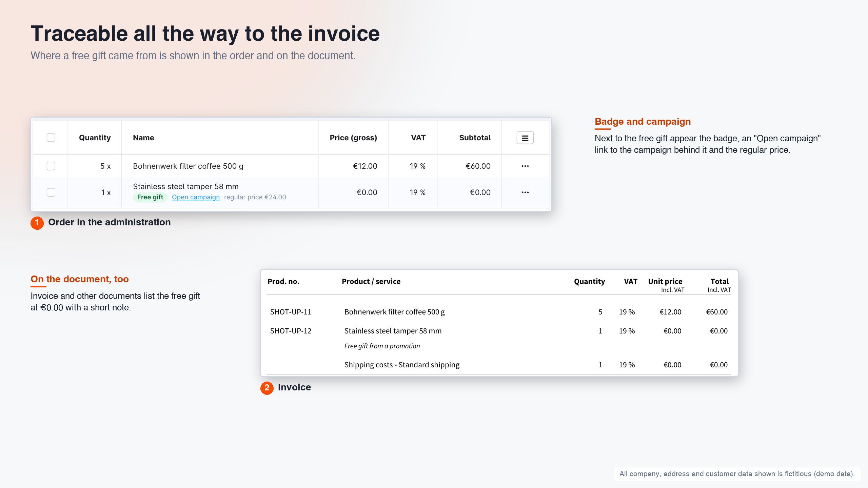Click the Product / service invoice column header
This screenshot has width=868, height=488.
pos(371,281)
